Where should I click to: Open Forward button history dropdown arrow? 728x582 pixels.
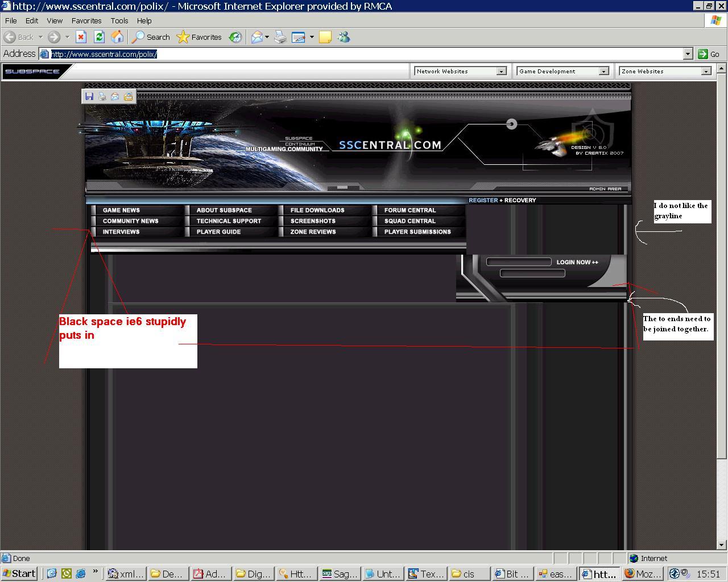[67, 37]
